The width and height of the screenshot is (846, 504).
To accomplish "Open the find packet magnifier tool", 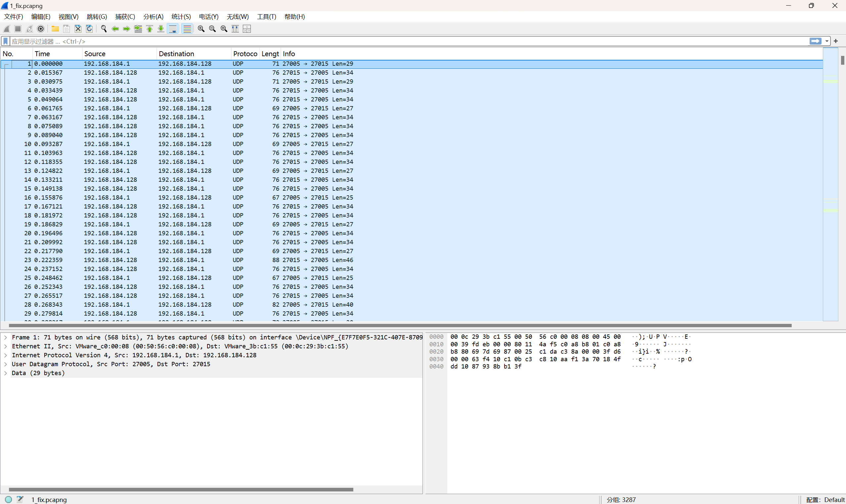I will pyautogui.click(x=104, y=29).
